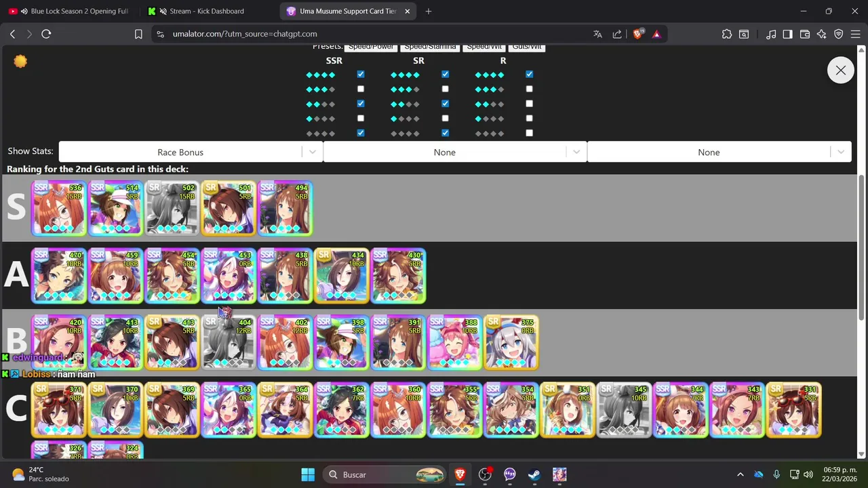
Task: Launch Brave from the taskbar
Action: 460,474
